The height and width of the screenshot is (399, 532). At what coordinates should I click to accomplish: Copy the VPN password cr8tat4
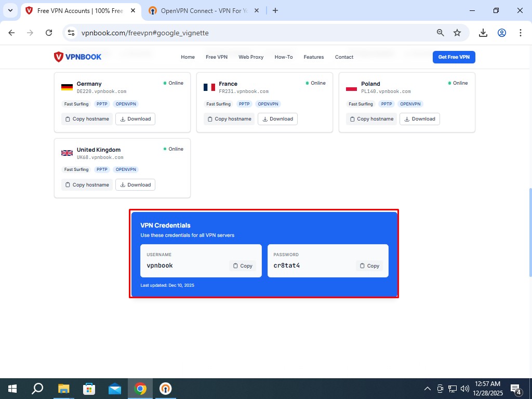click(369, 265)
